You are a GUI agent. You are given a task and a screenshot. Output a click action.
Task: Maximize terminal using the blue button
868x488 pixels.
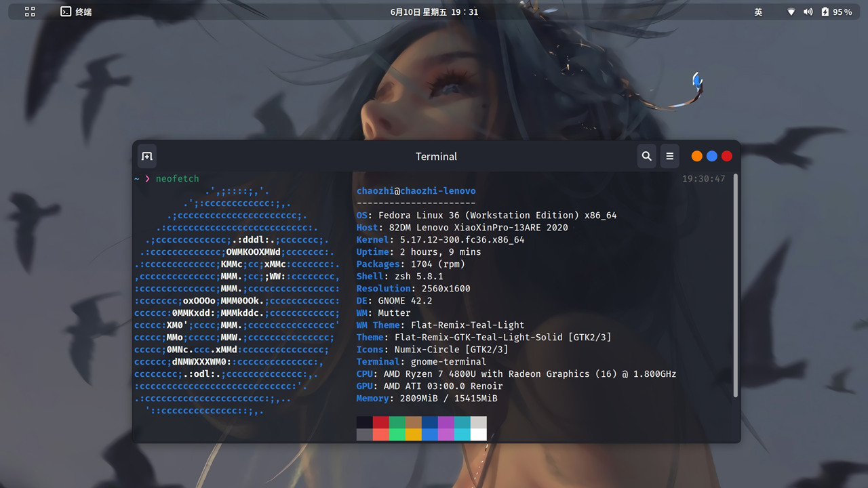(x=711, y=157)
